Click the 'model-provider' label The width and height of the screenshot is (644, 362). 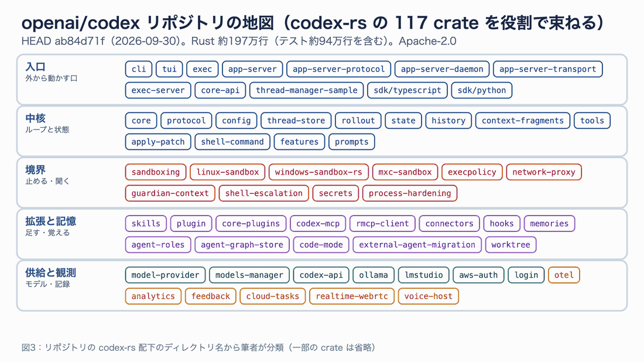[x=165, y=275]
